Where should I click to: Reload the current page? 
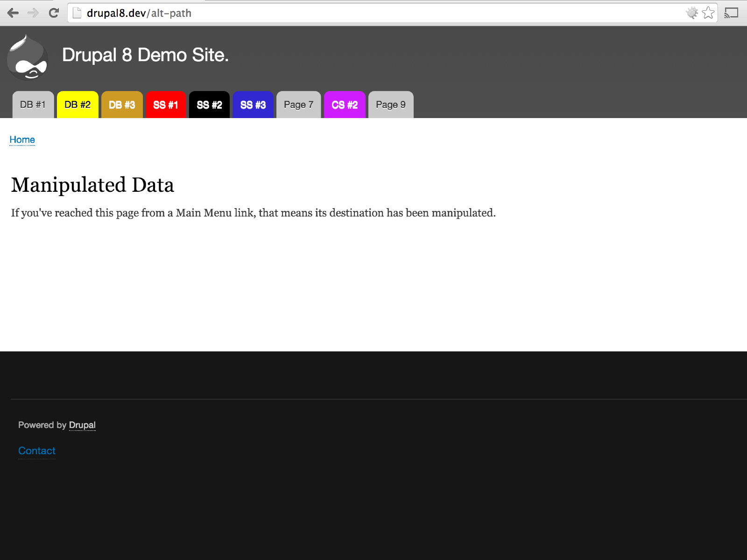54,13
